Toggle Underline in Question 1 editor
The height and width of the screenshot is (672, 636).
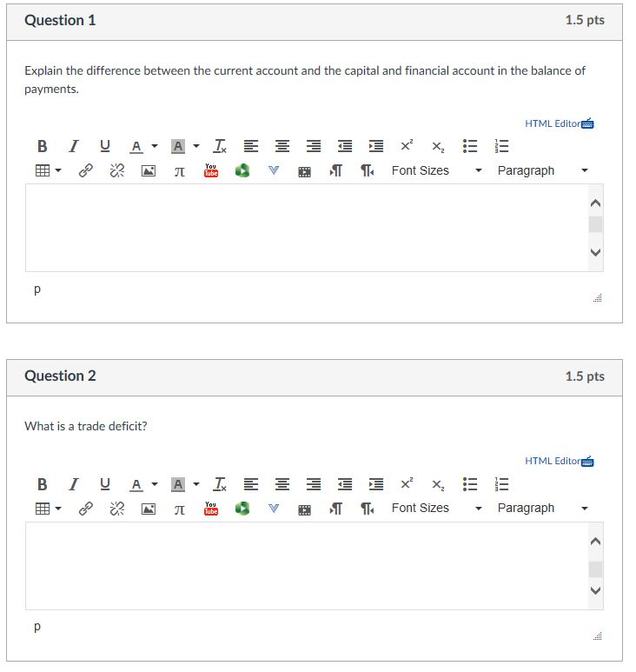click(x=105, y=147)
